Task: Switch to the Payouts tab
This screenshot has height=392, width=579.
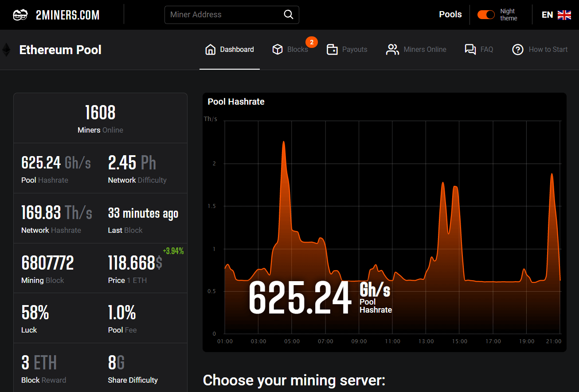Action: (355, 49)
